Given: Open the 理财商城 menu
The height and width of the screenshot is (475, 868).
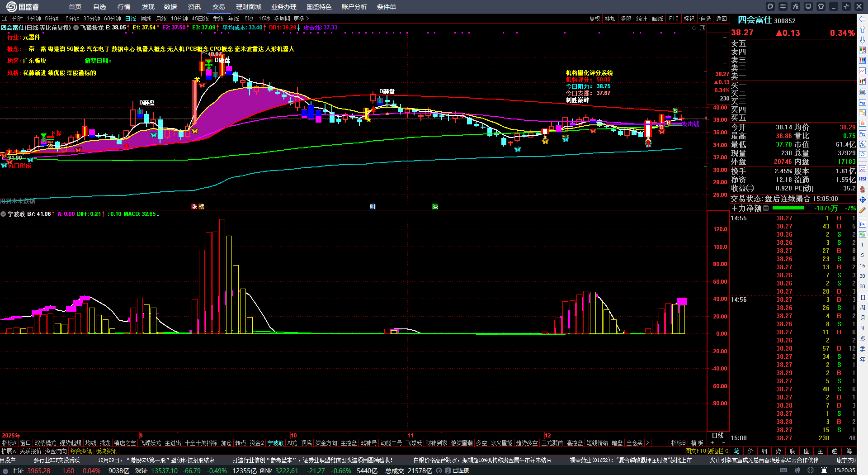Looking at the screenshot, I should point(249,7).
